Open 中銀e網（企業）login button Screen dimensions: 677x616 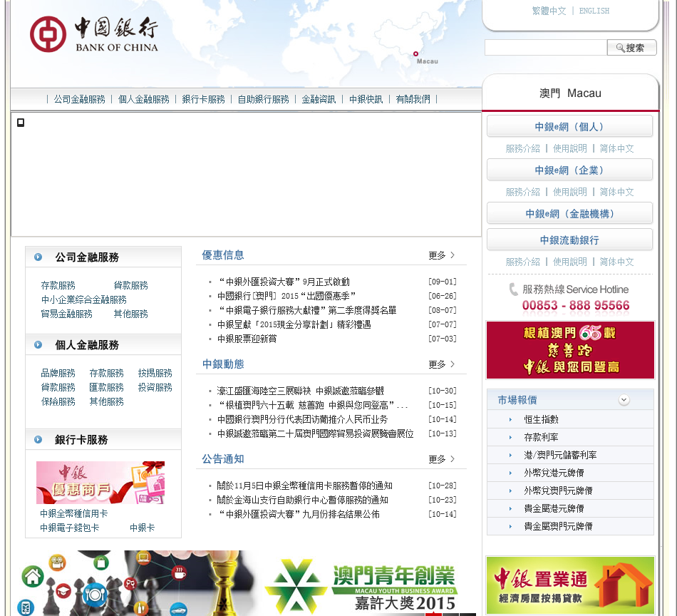click(569, 170)
